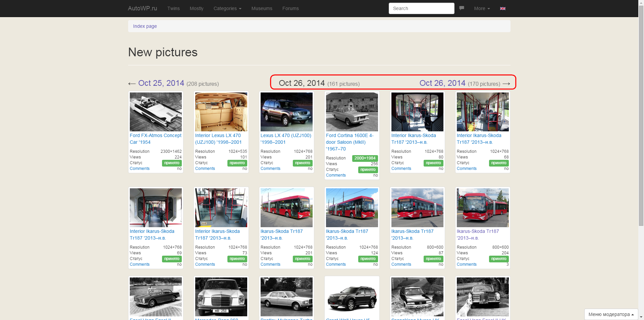644x320 pixels.
Task: Expand the More dropdown menu
Action: (482, 8)
